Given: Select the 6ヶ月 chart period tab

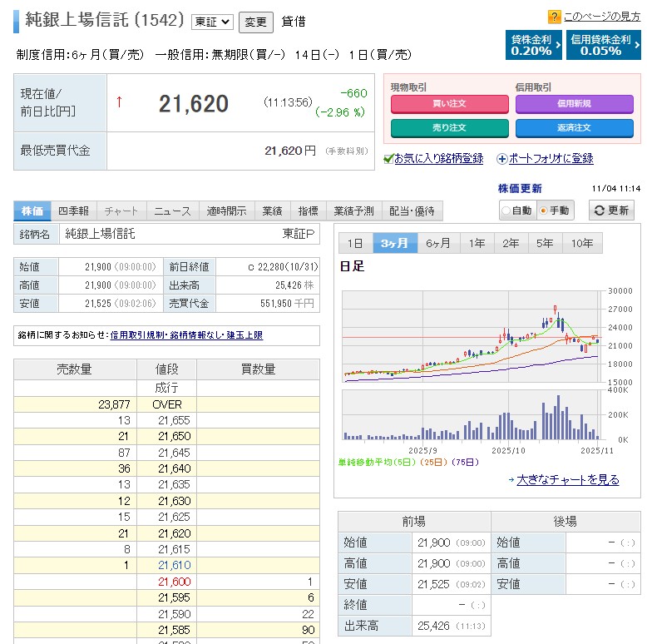Looking at the screenshot, I should (437, 243).
